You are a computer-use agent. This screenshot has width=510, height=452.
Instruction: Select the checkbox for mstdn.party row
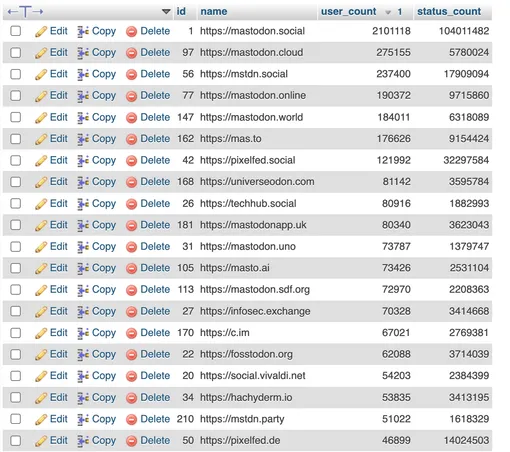tap(16, 419)
